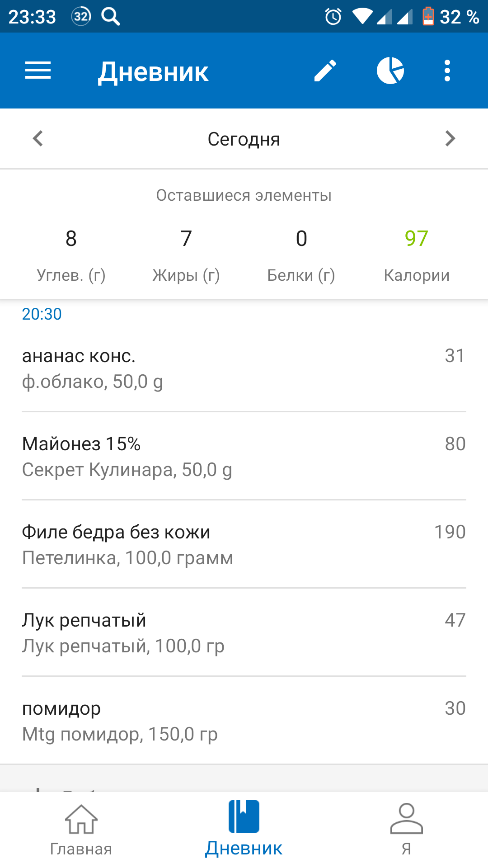Tap the battery indicator icon

click(428, 17)
